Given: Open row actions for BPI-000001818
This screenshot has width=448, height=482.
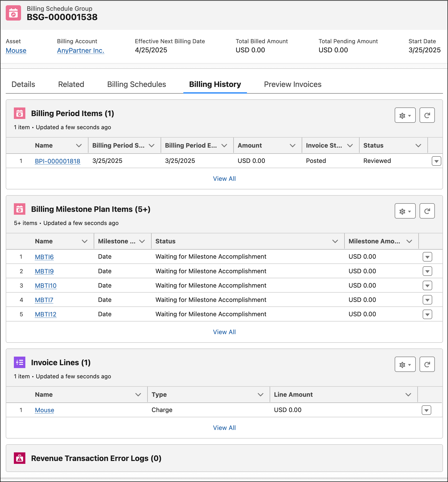Looking at the screenshot, I should pos(436,161).
